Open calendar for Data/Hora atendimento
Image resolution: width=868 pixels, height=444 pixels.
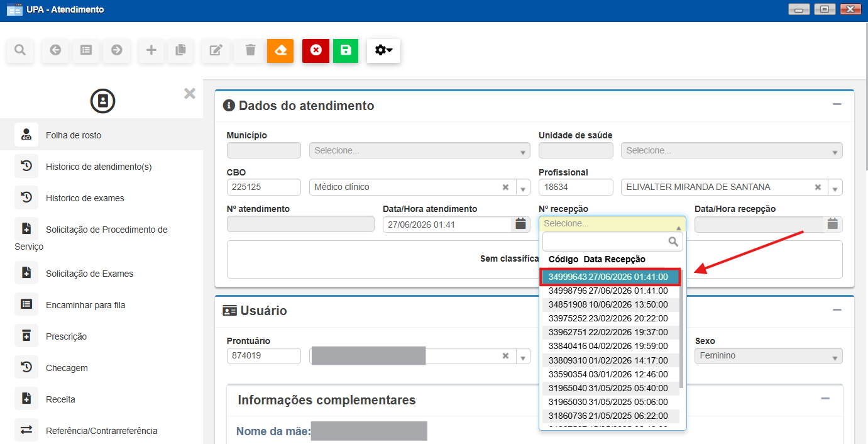coord(520,224)
